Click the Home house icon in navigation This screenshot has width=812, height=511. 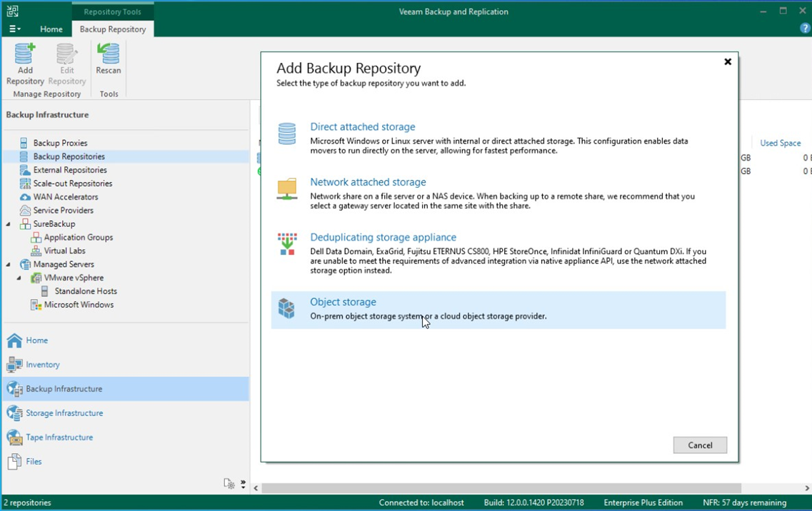14,340
